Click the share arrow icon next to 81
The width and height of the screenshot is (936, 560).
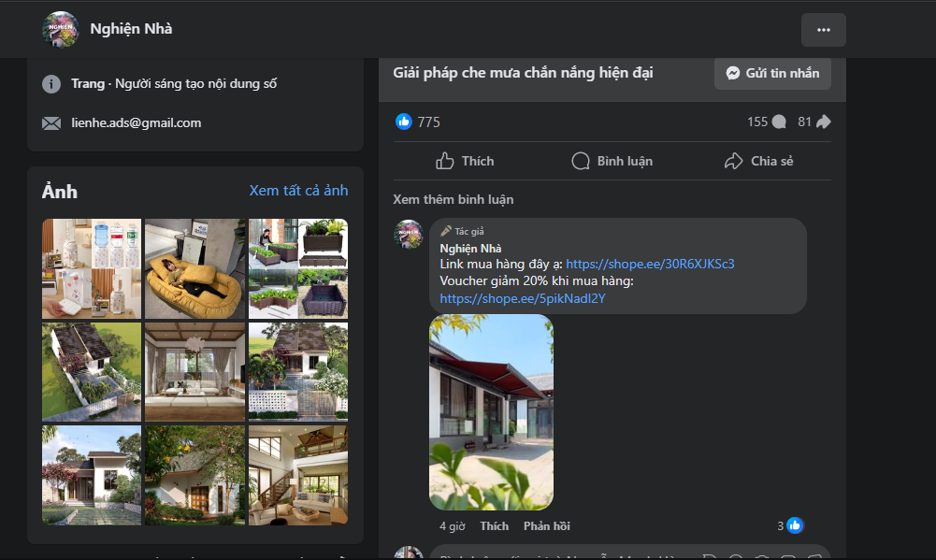click(824, 122)
